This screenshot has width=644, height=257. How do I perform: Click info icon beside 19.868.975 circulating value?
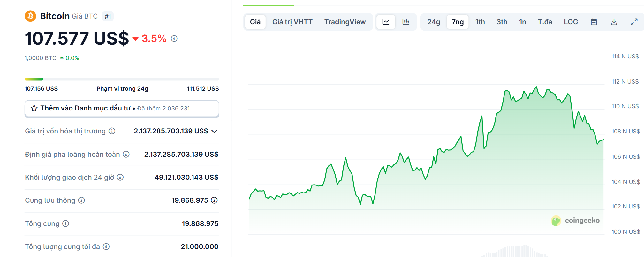[214, 200]
